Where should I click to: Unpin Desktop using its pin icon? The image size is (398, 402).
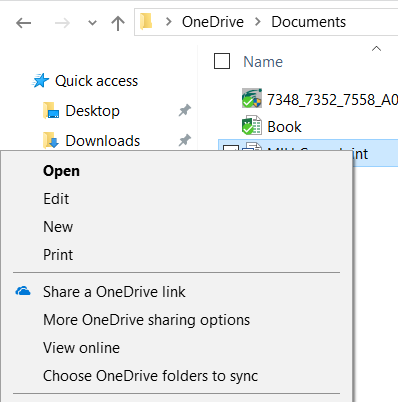pos(184,110)
